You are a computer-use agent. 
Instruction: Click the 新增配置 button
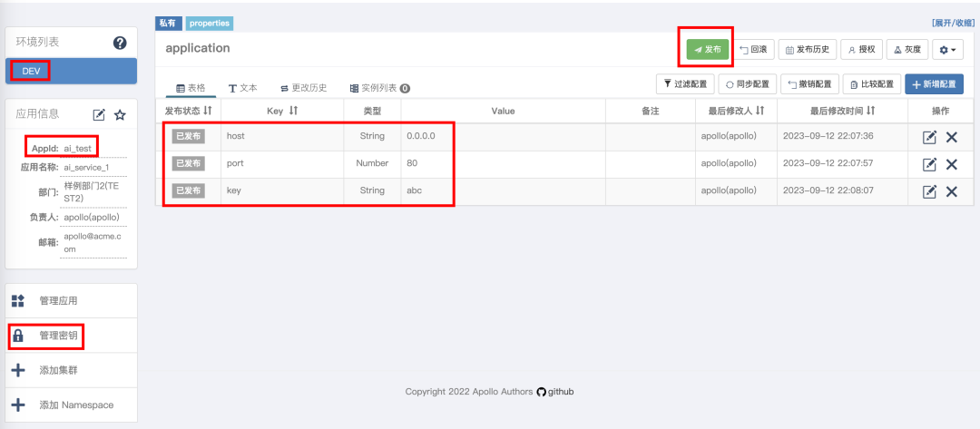point(934,84)
